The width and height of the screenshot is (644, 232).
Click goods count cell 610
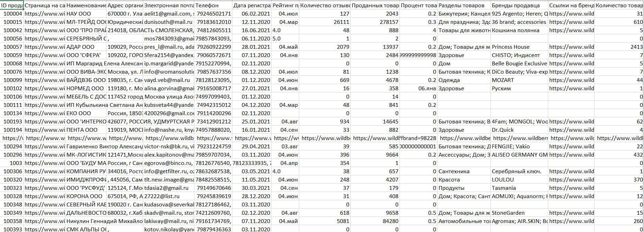pos(619,22)
